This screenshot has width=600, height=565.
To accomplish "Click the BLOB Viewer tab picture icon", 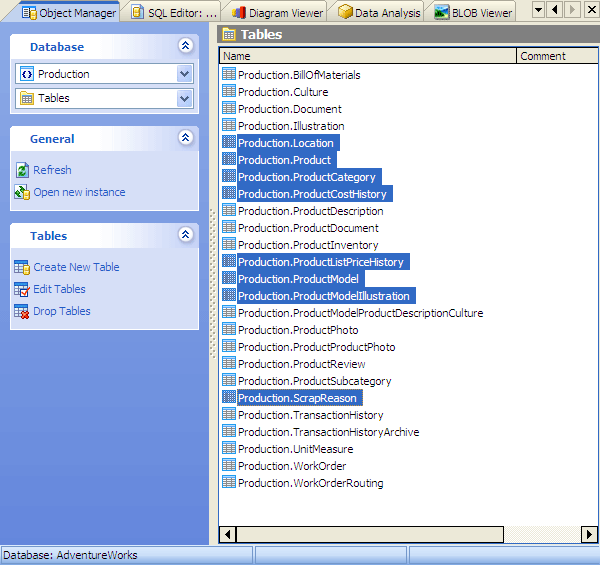I will point(442,12).
